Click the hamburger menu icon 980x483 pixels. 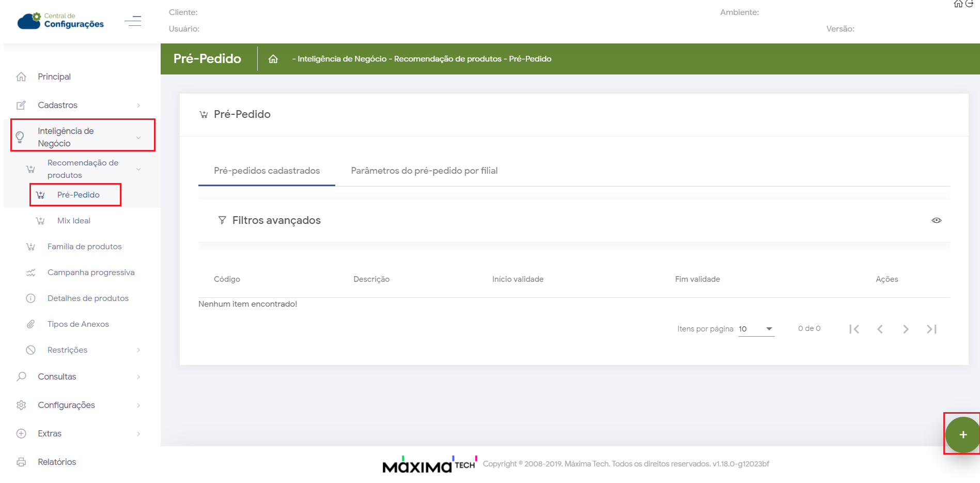click(x=133, y=21)
